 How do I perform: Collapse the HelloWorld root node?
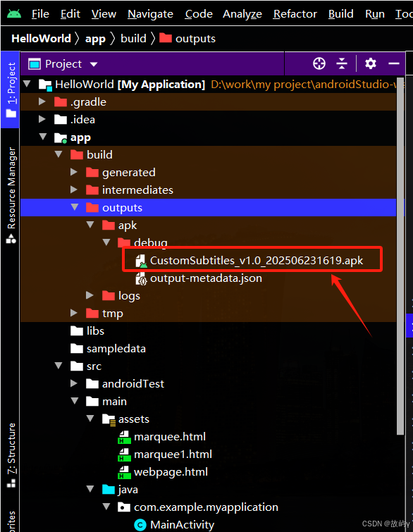point(27,83)
